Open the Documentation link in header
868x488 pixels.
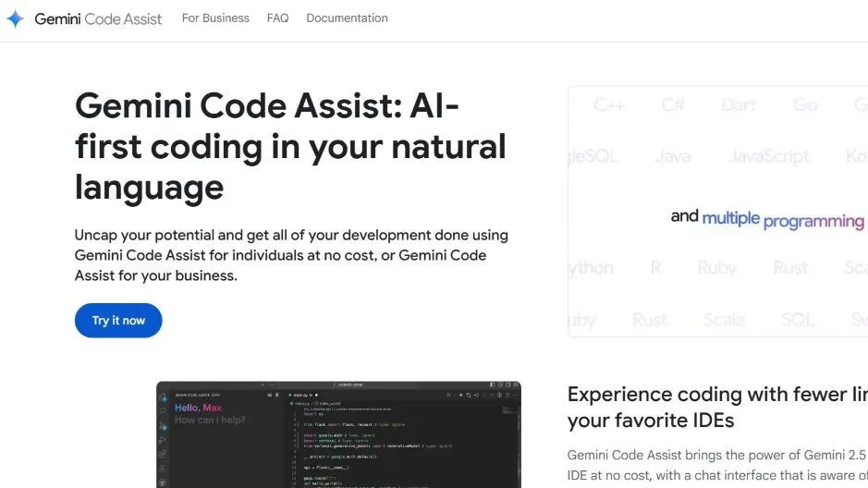coord(347,18)
